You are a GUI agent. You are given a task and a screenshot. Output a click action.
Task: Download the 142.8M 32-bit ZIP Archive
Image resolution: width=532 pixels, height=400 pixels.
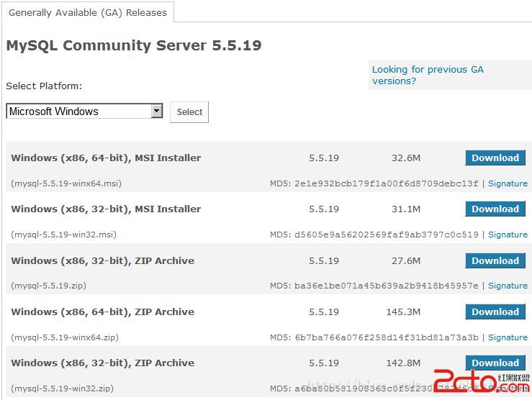point(495,363)
